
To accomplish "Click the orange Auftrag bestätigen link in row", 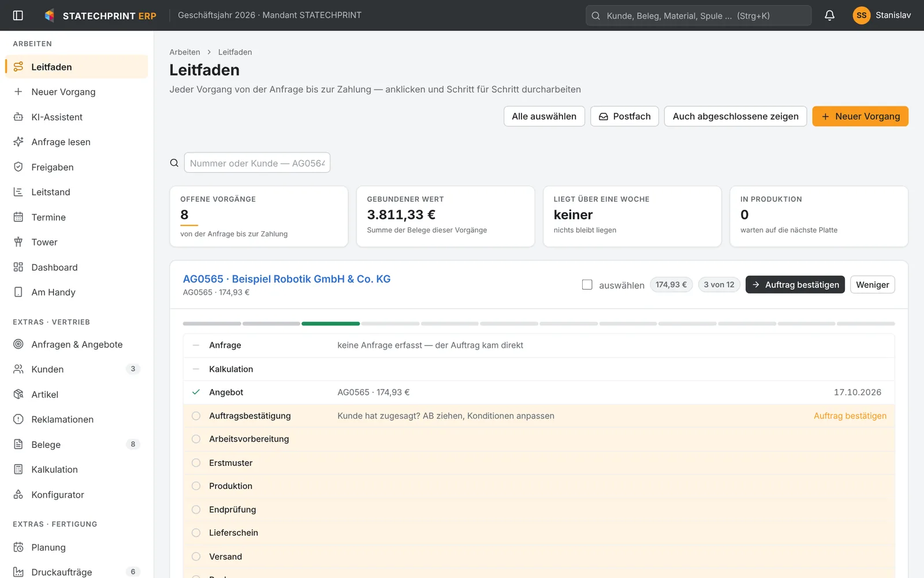I will tap(850, 416).
